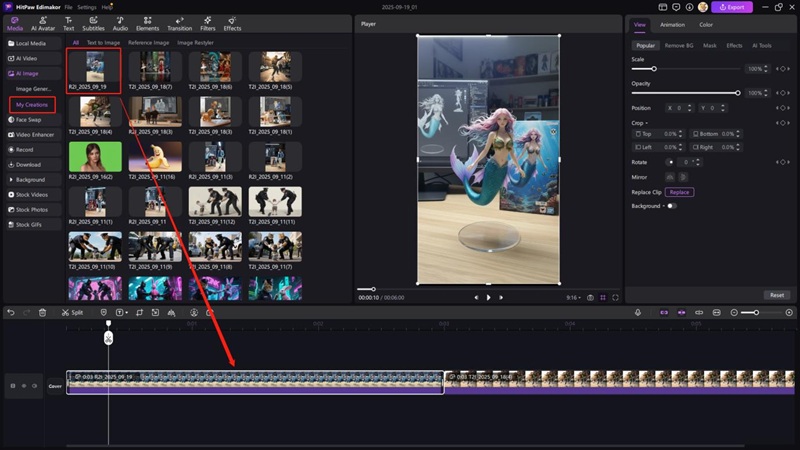Split the clip with the Split tool

coord(72,312)
